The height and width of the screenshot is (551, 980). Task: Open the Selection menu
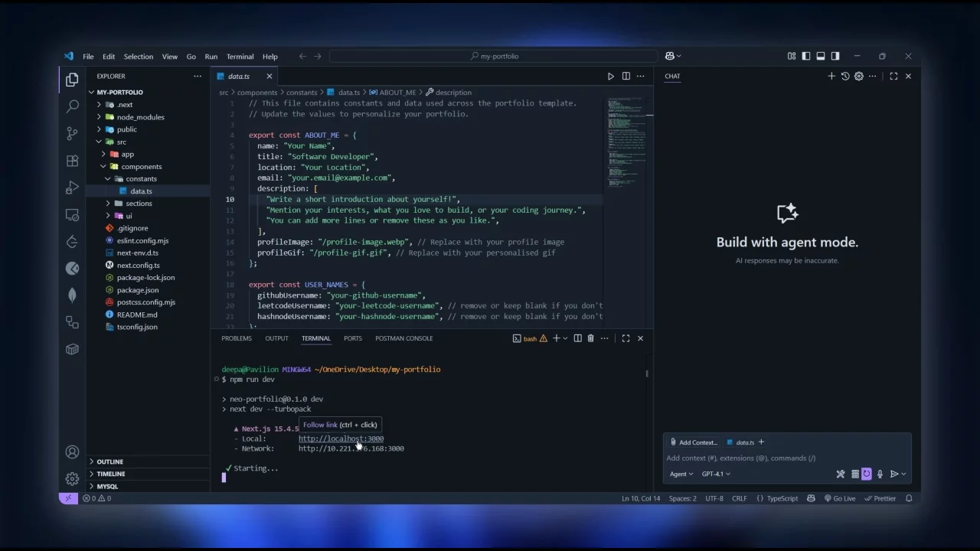(139, 56)
